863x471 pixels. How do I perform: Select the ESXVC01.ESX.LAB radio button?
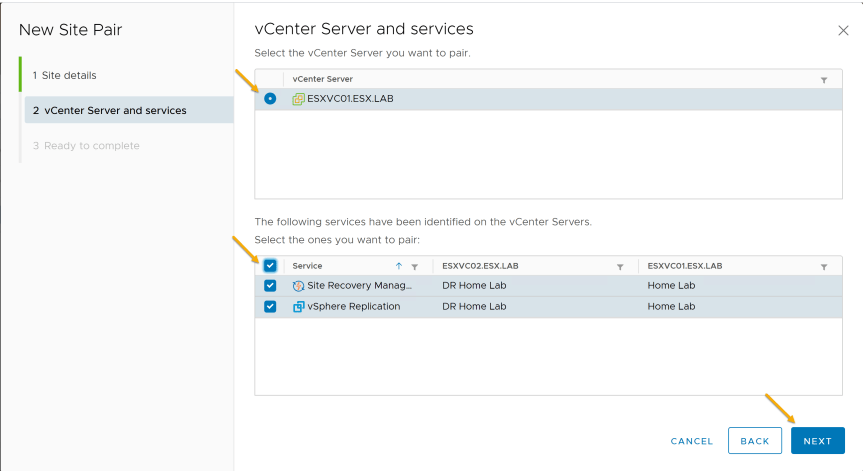[270, 98]
